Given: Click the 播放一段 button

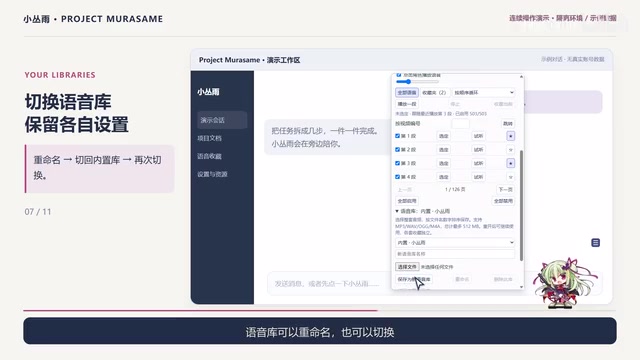Looking at the screenshot, I should coord(407,104).
